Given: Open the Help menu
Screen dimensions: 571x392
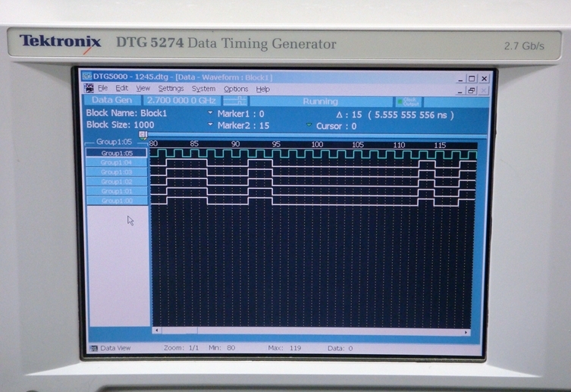Looking at the screenshot, I should click(262, 89).
